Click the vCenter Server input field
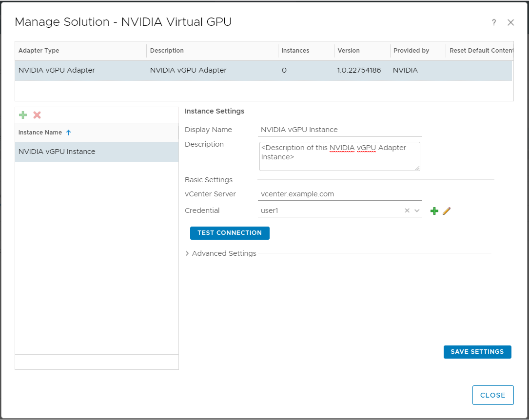 click(x=339, y=194)
